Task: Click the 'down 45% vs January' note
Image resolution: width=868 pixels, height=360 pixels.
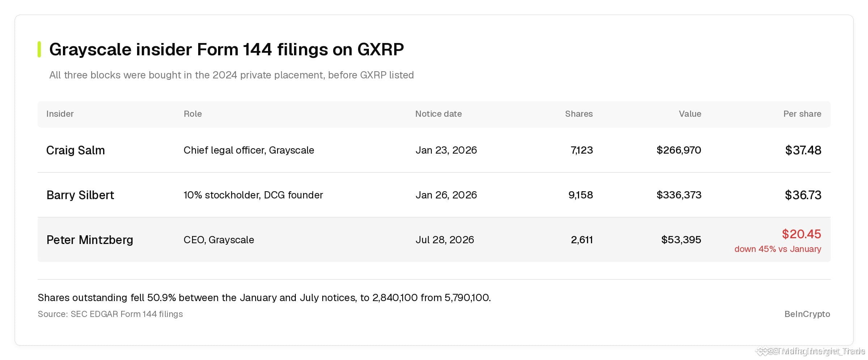Action: (778, 249)
